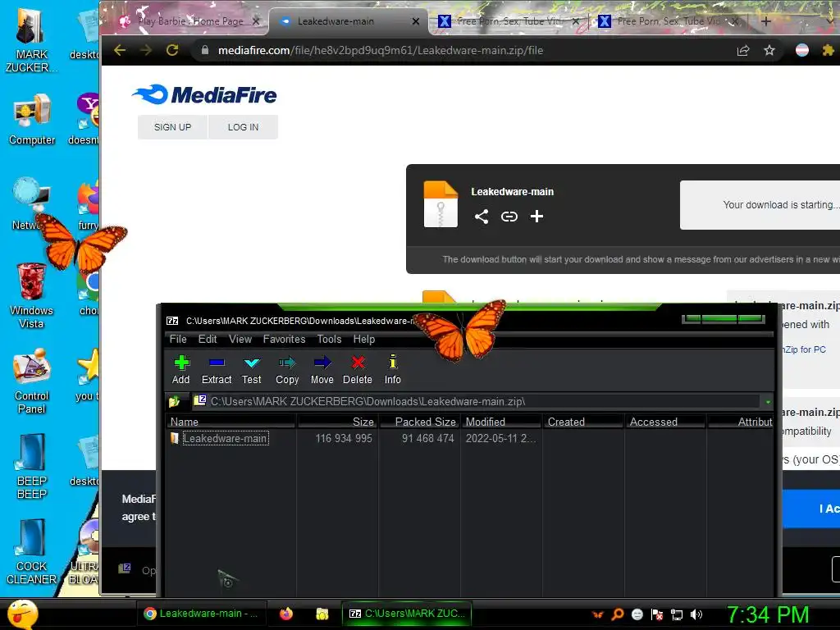The width and height of the screenshot is (840, 630).
Task: Click the Extract icon in 7-Zip
Action: pyautogui.click(x=217, y=370)
